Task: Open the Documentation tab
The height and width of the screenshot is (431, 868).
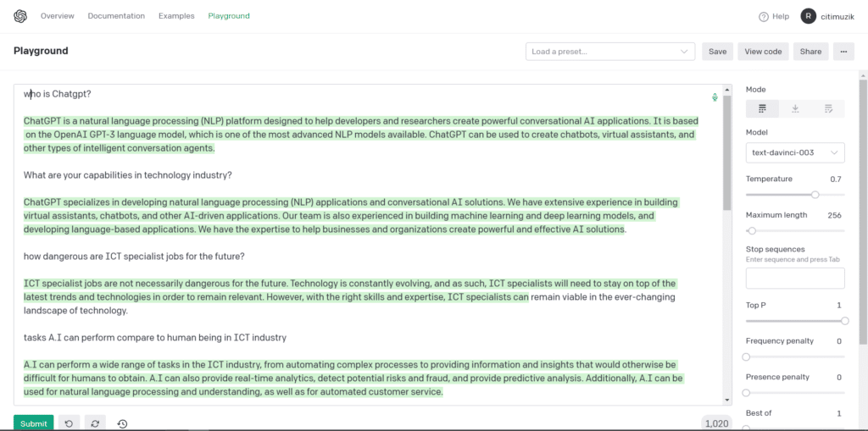Action: pos(116,16)
